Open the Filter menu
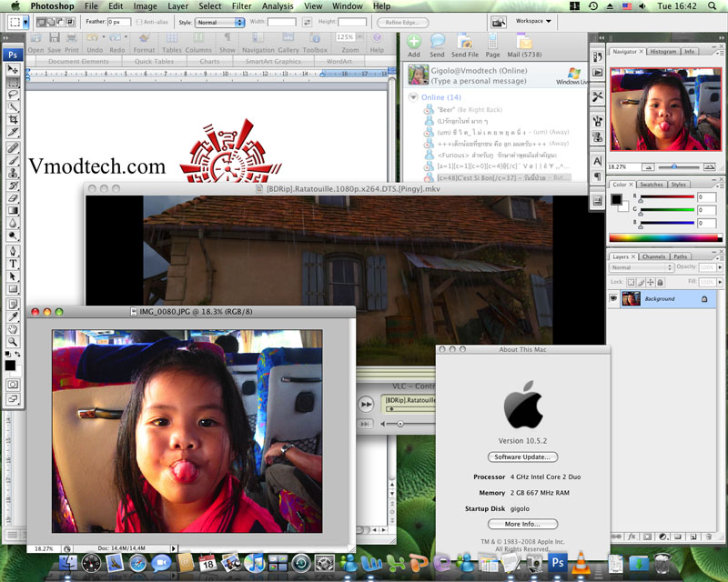Viewport: 728px width, 582px height. click(241, 6)
